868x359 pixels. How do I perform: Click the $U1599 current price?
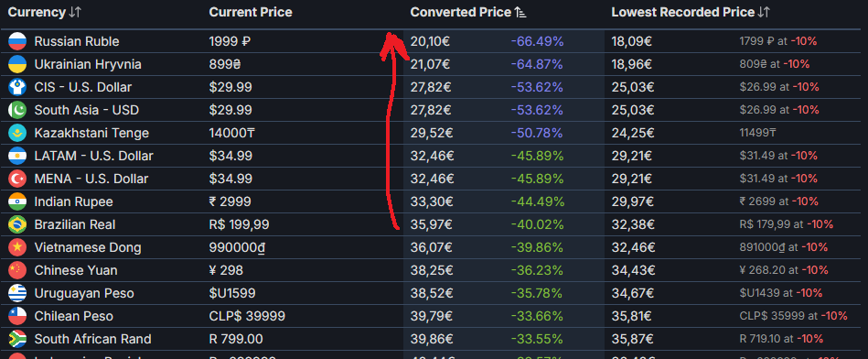click(232, 293)
